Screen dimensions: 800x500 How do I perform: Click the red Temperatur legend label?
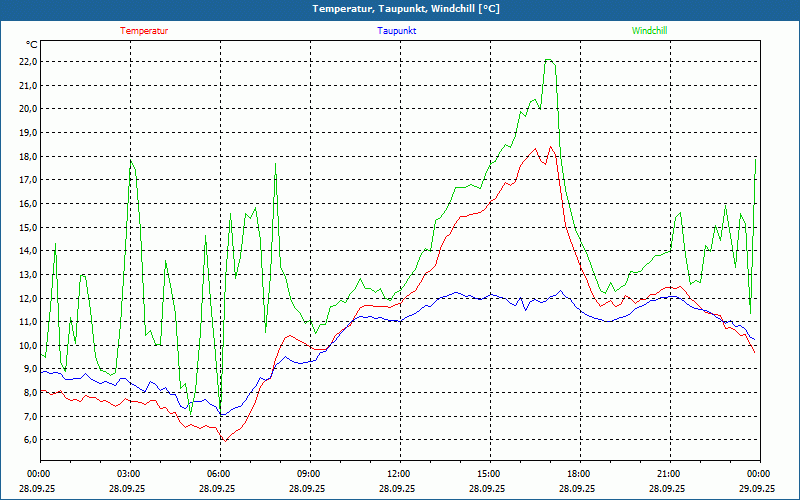click(144, 31)
